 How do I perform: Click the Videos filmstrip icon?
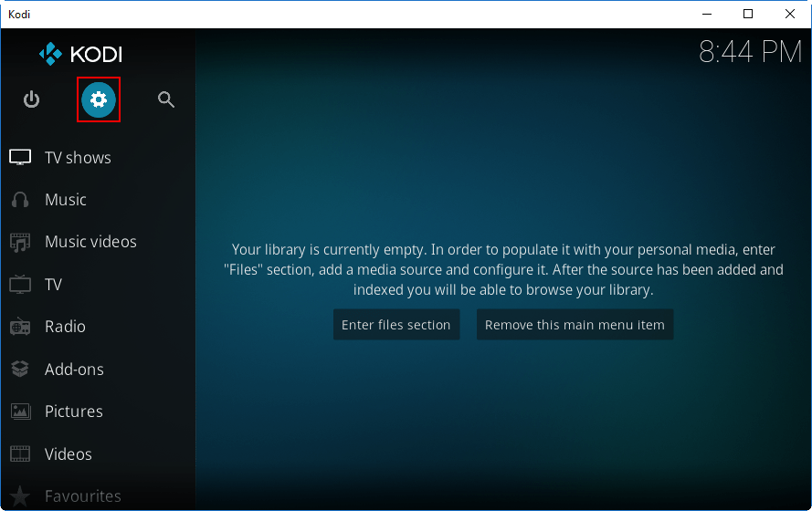coord(20,454)
